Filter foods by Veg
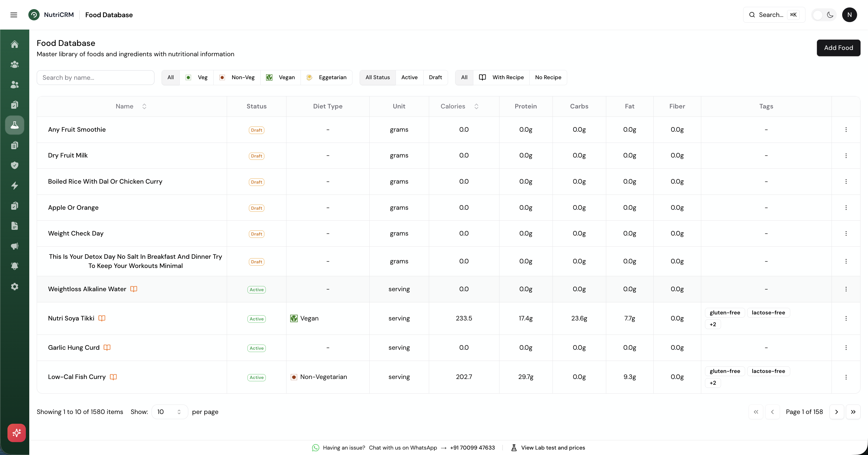This screenshot has height=455, width=868. click(197, 77)
